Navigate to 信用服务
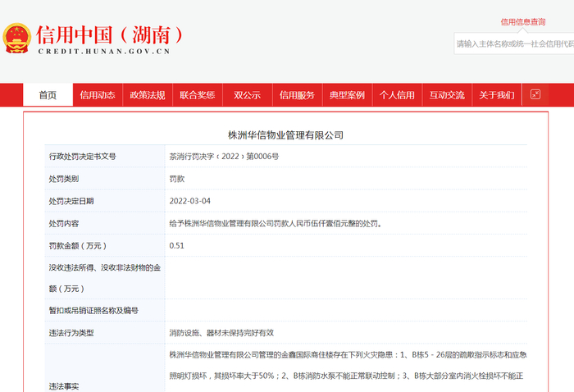Image resolution: width=574 pixels, height=392 pixels. (x=297, y=95)
